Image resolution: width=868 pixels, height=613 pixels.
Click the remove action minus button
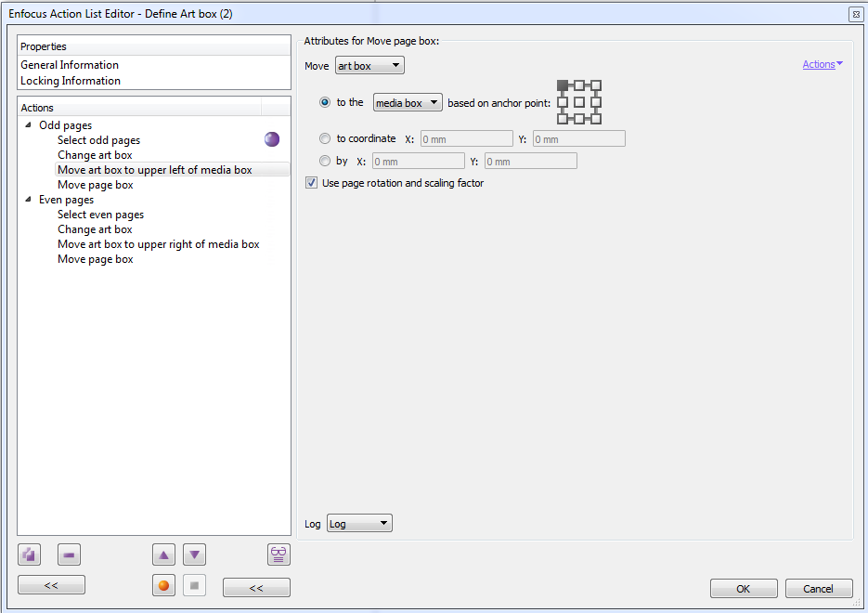coord(70,554)
